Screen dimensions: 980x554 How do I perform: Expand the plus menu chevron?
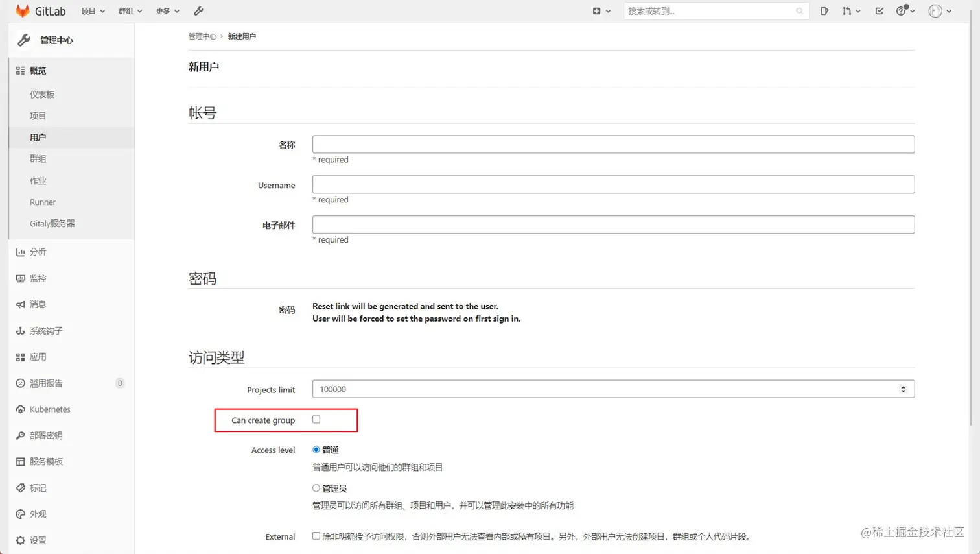click(x=608, y=11)
